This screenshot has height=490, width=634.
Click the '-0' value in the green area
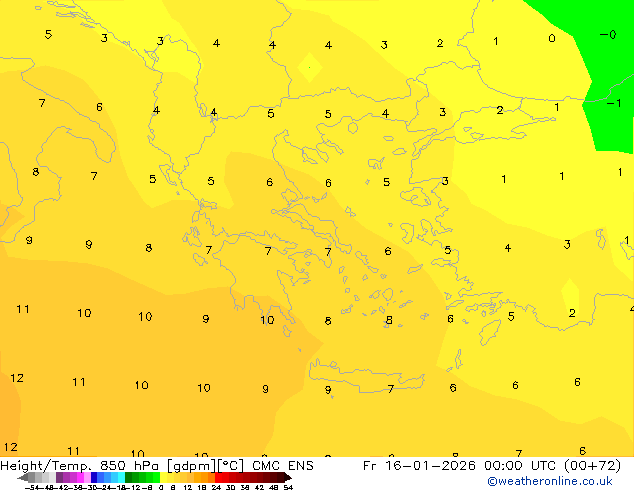point(608,35)
